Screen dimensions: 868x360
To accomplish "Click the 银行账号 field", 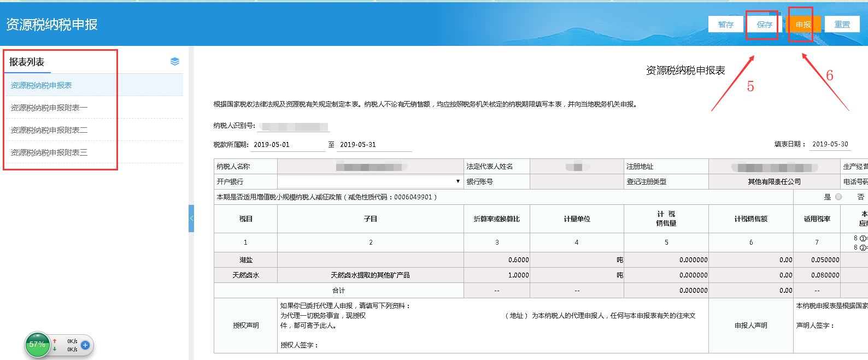I will click(577, 181).
